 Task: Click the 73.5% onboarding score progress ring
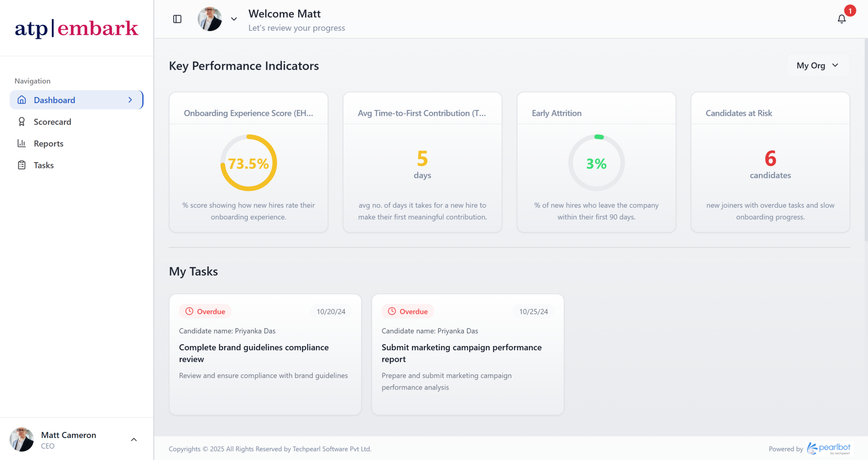pos(249,163)
